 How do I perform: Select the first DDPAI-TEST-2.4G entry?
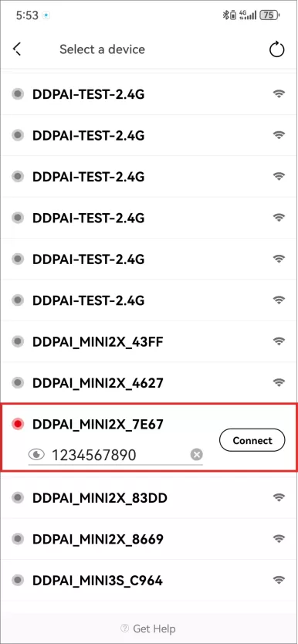point(149,94)
